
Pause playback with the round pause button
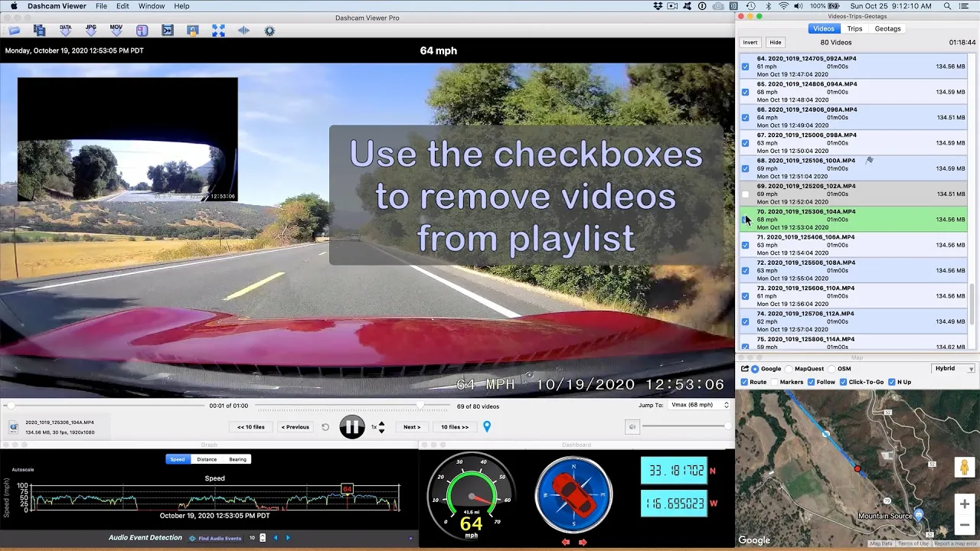pyautogui.click(x=352, y=427)
